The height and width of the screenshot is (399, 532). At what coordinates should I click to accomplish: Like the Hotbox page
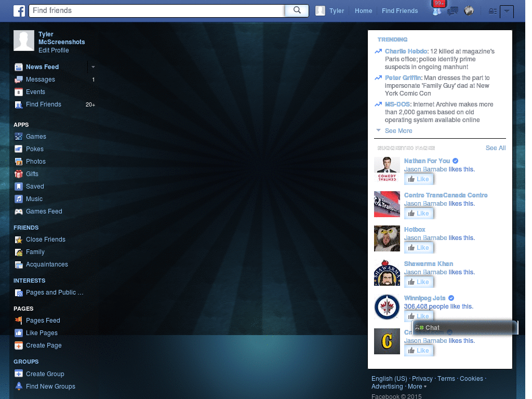pyautogui.click(x=419, y=247)
